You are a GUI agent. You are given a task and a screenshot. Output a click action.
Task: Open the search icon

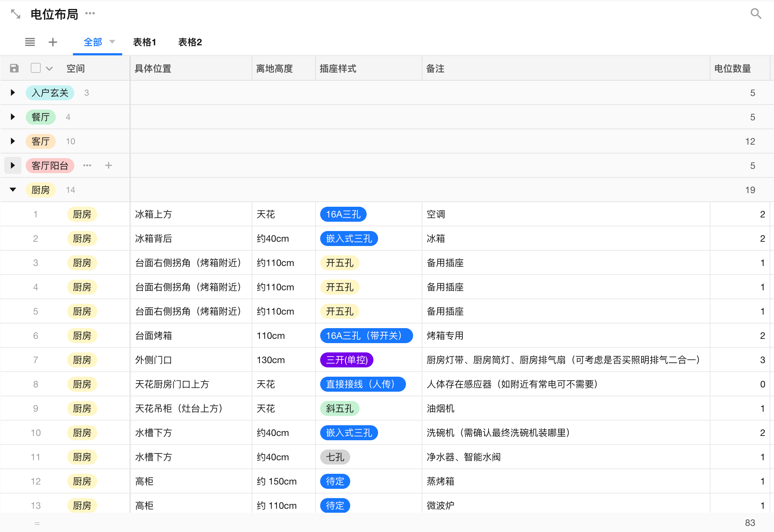[x=756, y=14]
